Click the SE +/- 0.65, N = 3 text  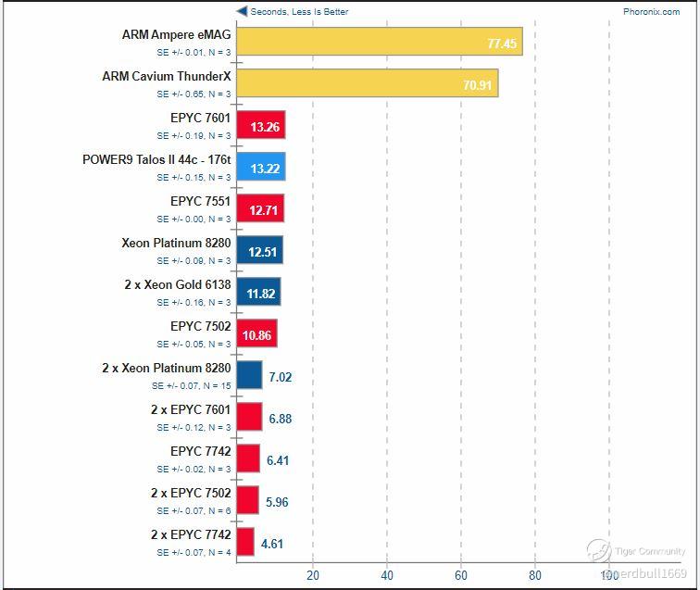pyautogui.click(x=194, y=94)
